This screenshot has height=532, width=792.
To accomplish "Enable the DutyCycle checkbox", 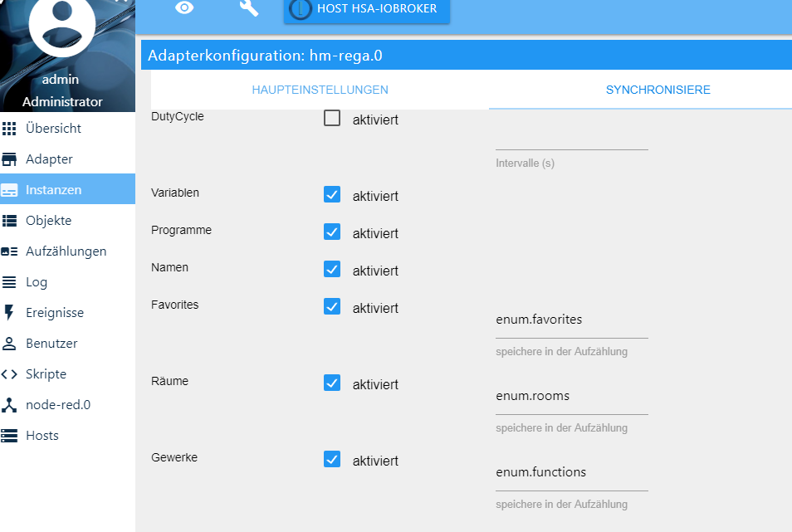I will point(332,118).
